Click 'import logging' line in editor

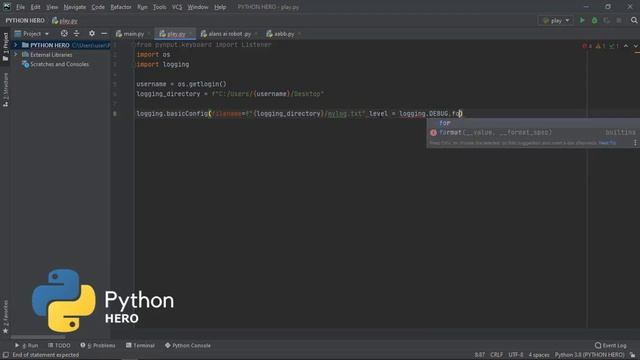coord(163,64)
